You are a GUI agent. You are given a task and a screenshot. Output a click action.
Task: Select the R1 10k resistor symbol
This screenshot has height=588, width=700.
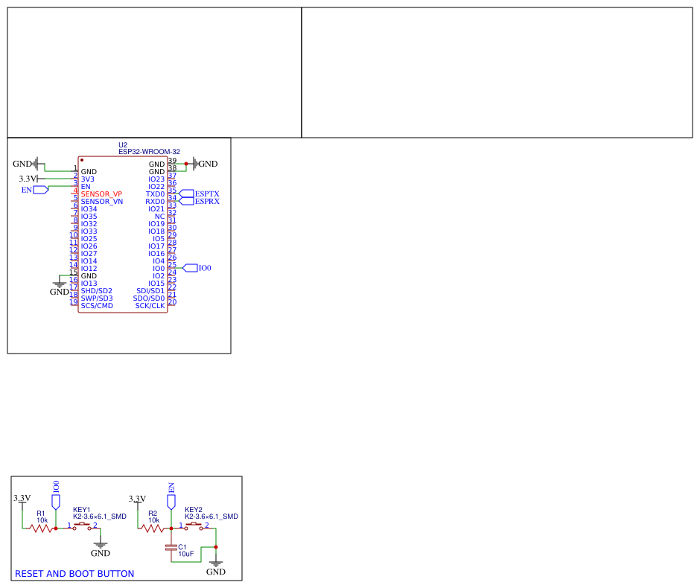41,528
